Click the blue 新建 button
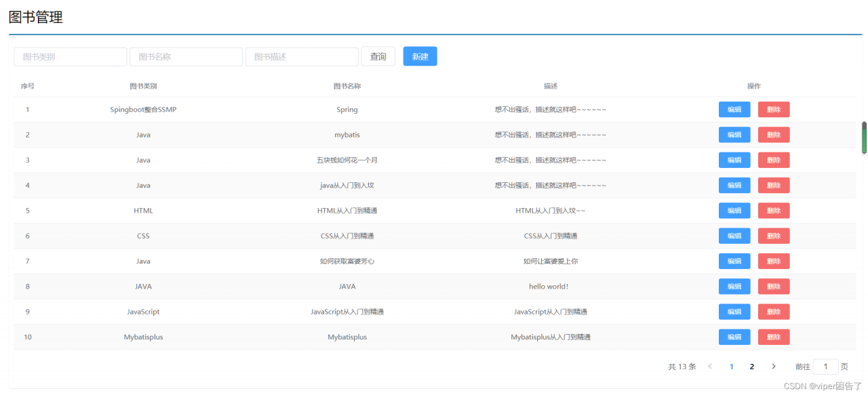 tap(420, 56)
